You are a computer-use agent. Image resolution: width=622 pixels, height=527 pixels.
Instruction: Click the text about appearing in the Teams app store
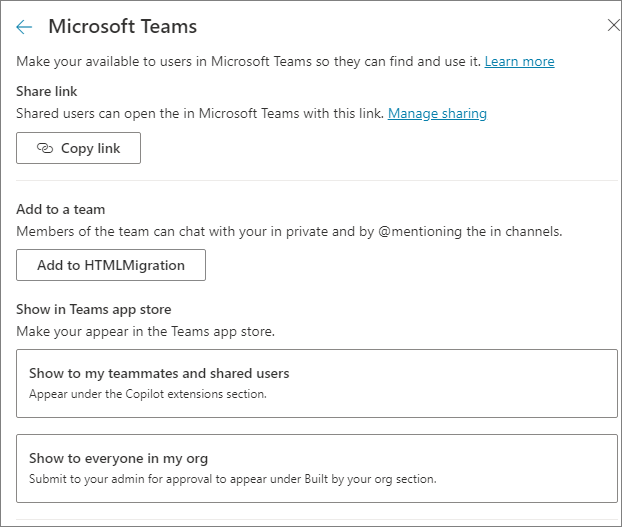click(x=145, y=331)
